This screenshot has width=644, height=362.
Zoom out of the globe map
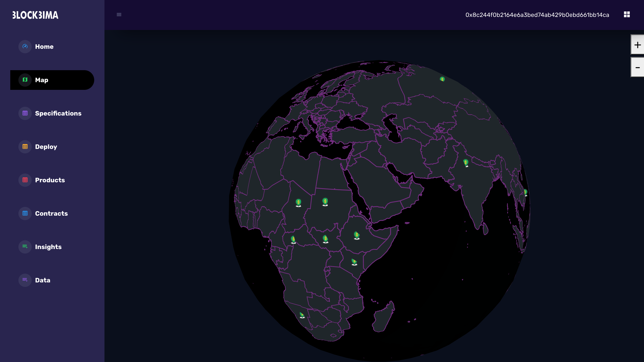click(x=637, y=67)
